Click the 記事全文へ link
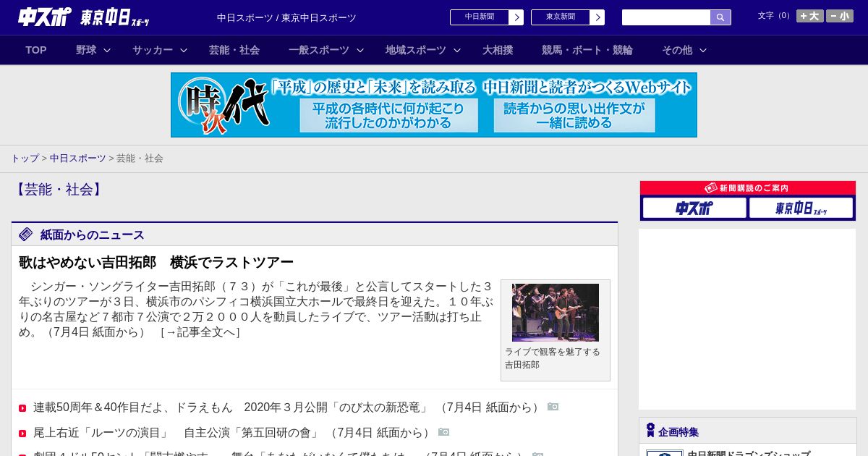The height and width of the screenshot is (456, 868). coord(200,332)
